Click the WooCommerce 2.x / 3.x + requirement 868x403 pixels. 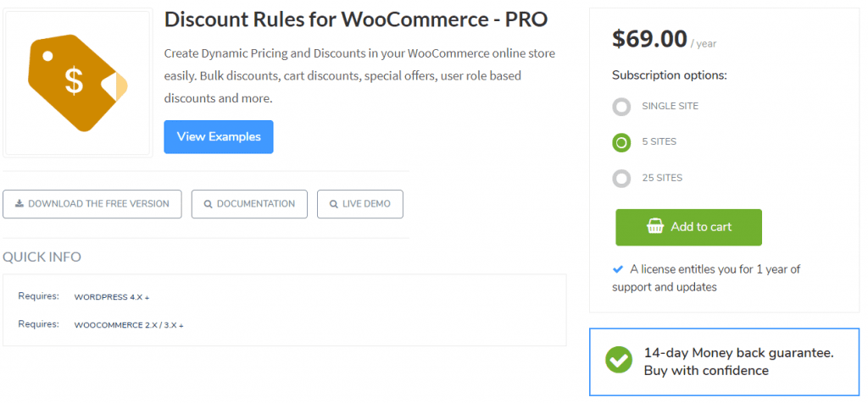click(x=128, y=325)
